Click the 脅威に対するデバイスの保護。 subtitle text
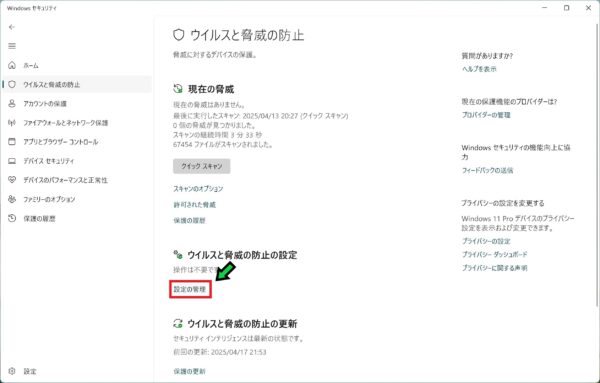The height and width of the screenshot is (383, 600). click(215, 55)
